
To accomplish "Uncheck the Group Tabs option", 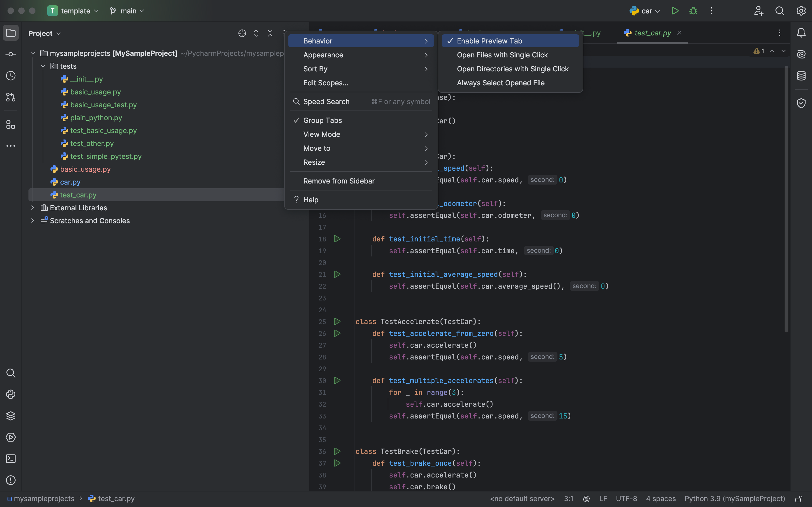I will (x=322, y=120).
